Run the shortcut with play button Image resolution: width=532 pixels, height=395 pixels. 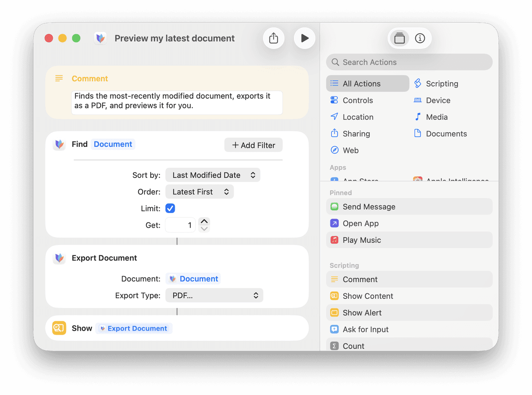pos(305,38)
